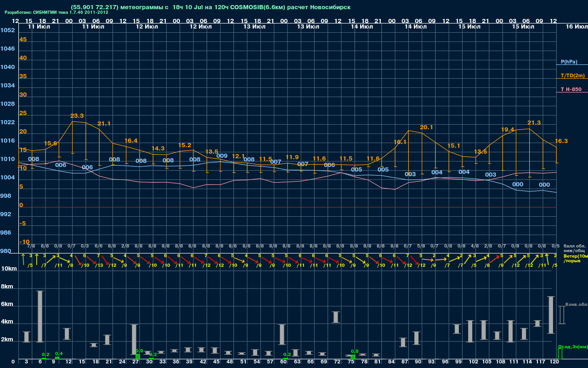
Task: Click the 19.4 temperature label
Action: (x=508, y=130)
